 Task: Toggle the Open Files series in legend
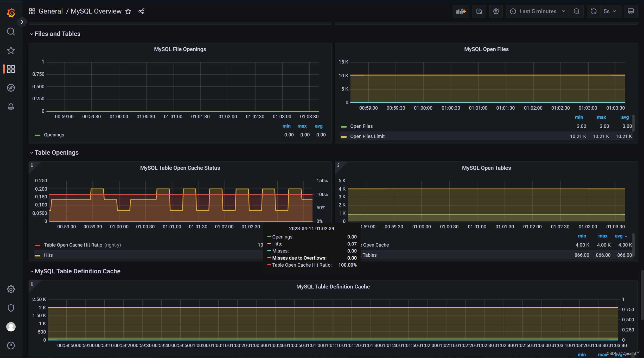coord(361,126)
